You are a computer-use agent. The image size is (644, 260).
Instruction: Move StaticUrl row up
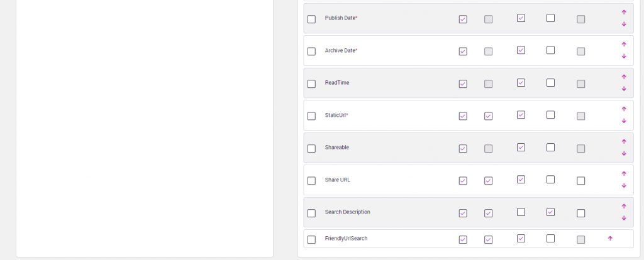click(624, 109)
